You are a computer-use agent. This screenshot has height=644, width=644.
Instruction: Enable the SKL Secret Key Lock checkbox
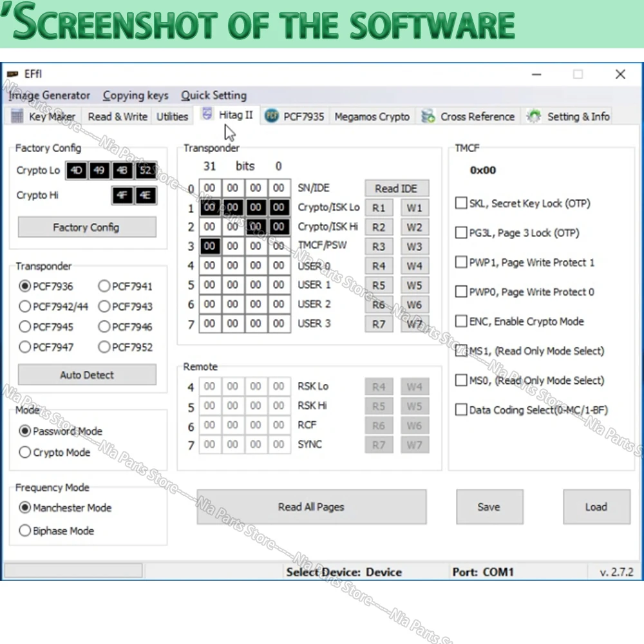pyautogui.click(x=461, y=204)
